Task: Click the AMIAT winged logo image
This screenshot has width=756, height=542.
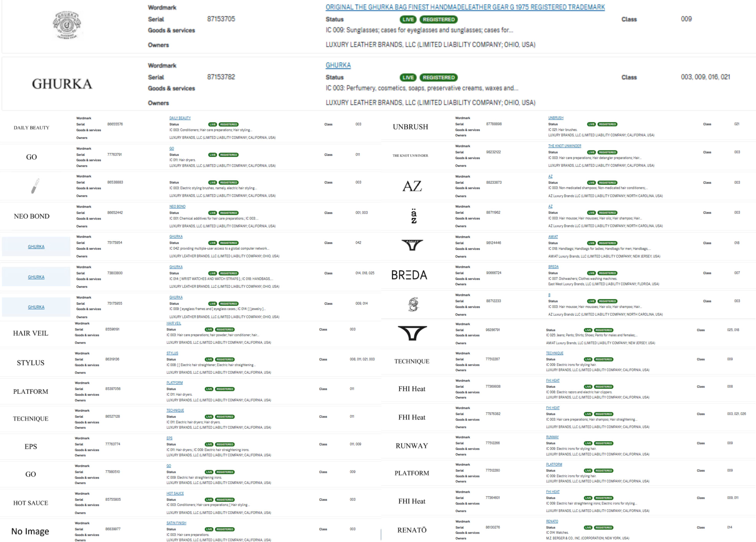Action: pos(412,245)
